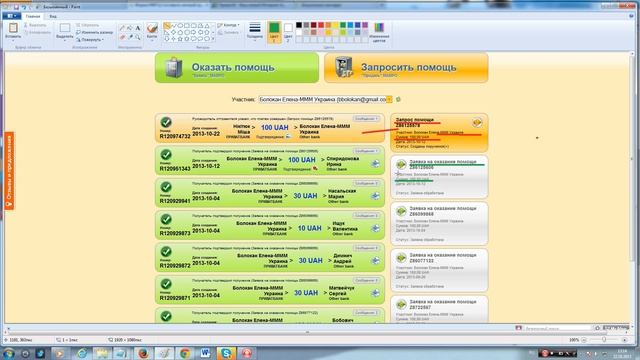Open the Участник participant dropdown
The height and width of the screenshot is (360, 640).
[389, 99]
